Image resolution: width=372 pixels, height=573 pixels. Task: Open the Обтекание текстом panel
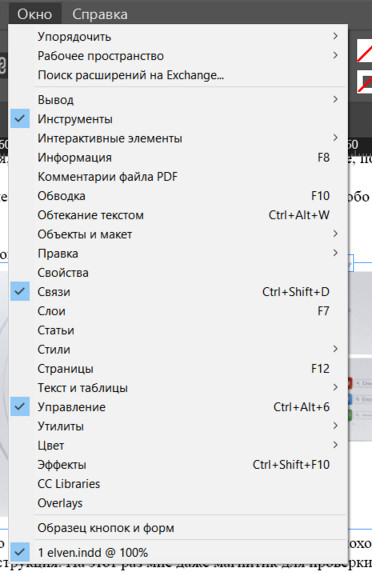coord(178,215)
